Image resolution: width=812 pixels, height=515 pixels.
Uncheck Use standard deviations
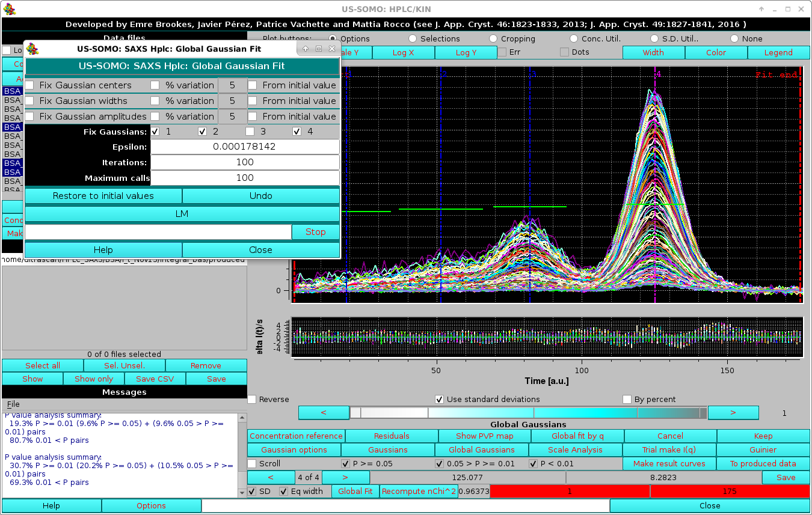point(440,399)
